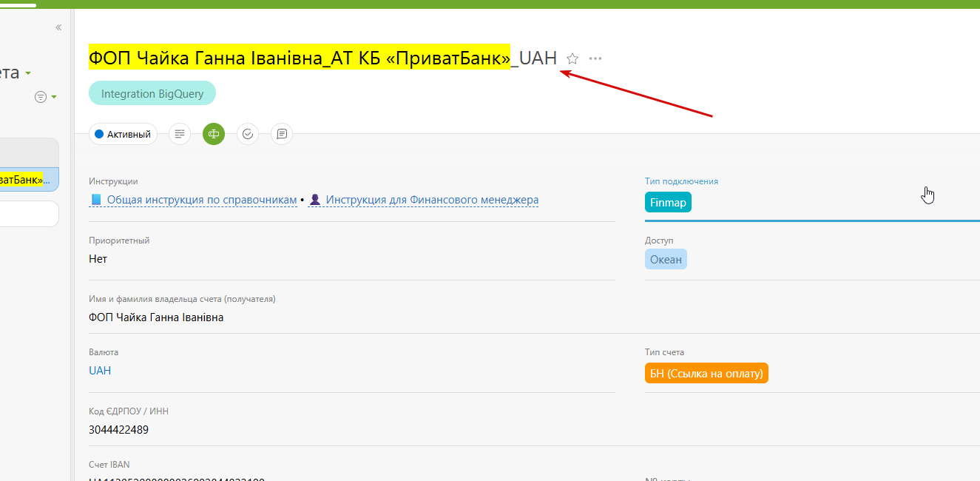
Task: Change the Активный status
Action: pyautogui.click(x=123, y=134)
